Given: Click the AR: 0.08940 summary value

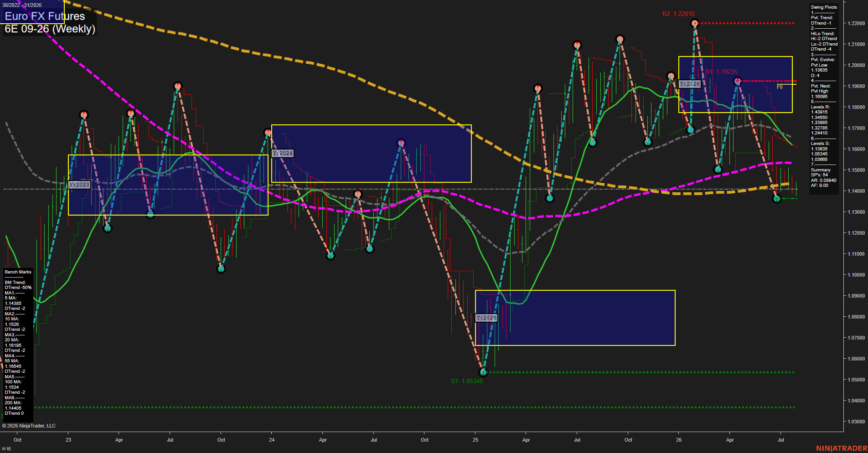Looking at the screenshot, I should tap(823, 180).
